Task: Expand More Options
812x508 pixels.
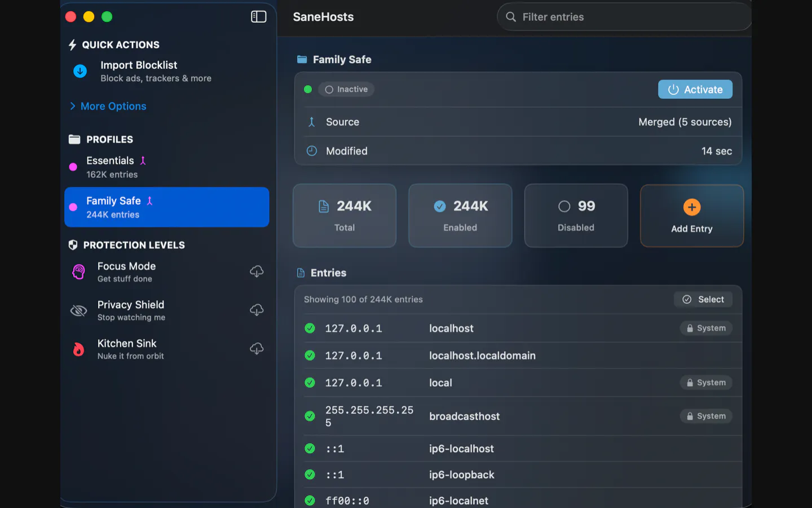Action: (108, 106)
